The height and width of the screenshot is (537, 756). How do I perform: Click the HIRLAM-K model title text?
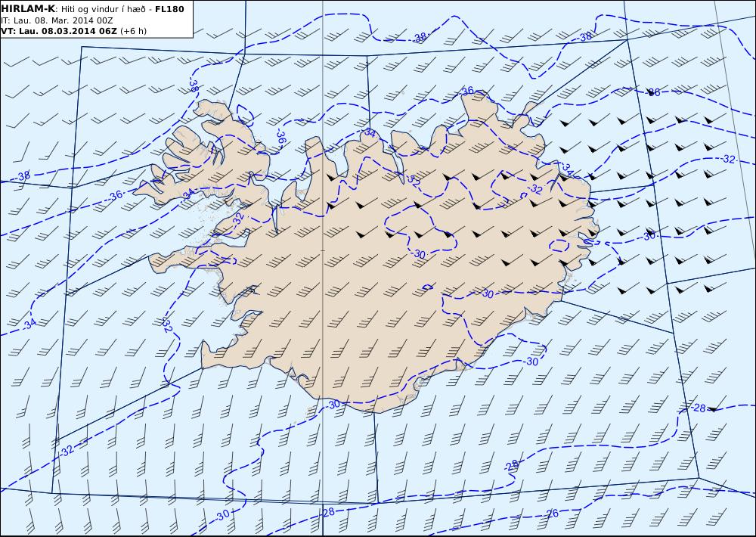tap(28, 8)
